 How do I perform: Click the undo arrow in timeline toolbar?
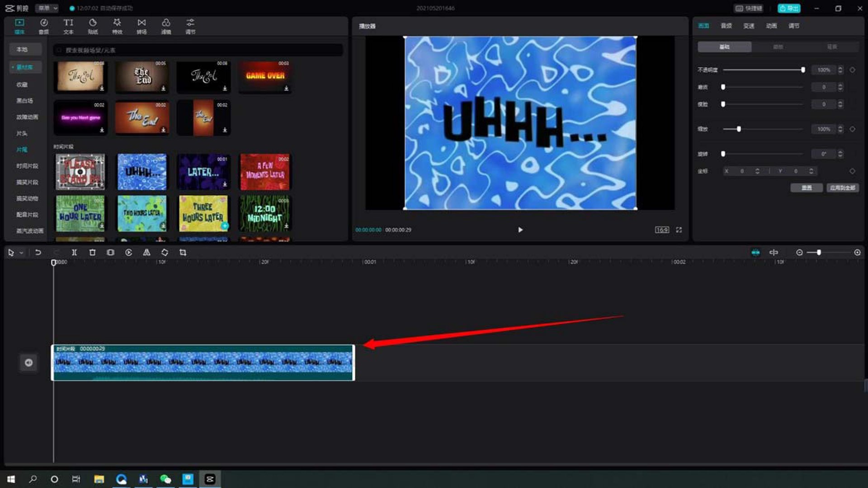(x=38, y=253)
